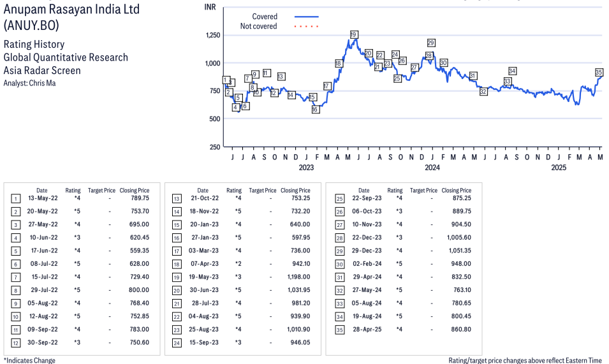Select chart marker 34 above the 2024 line
Image resolution: width=609 pixels, height=364 pixels.
coord(512,71)
